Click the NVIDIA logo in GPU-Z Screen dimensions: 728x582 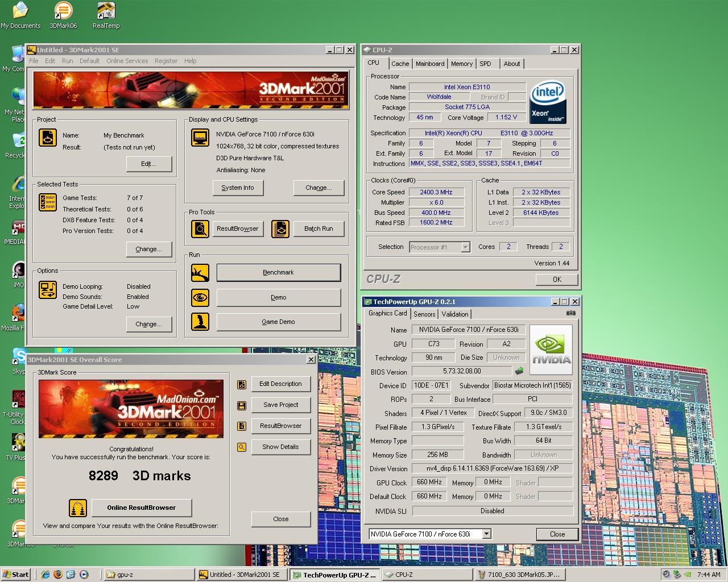point(551,350)
